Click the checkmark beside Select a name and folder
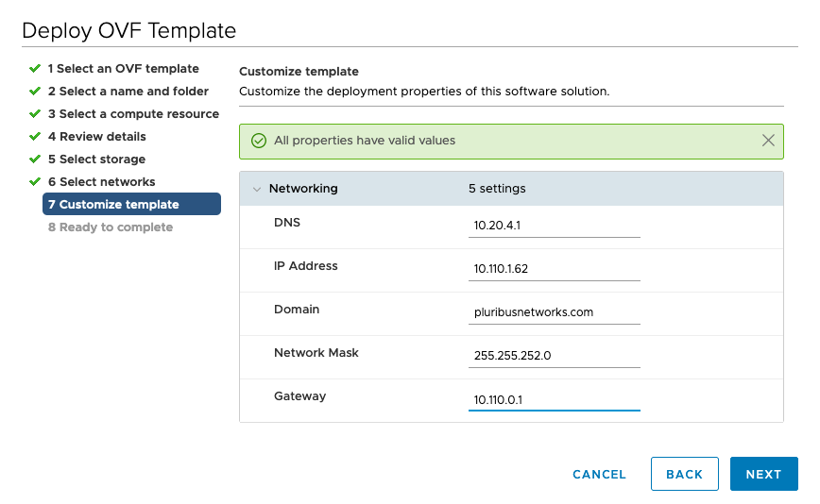 (35, 91)
